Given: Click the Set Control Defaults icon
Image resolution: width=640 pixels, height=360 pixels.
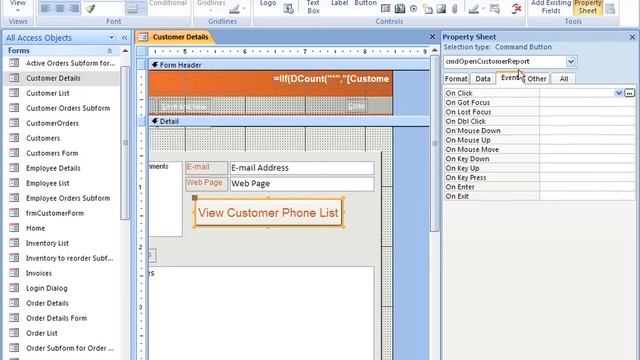Looking at the screenshot, I should tap(495, 9).
